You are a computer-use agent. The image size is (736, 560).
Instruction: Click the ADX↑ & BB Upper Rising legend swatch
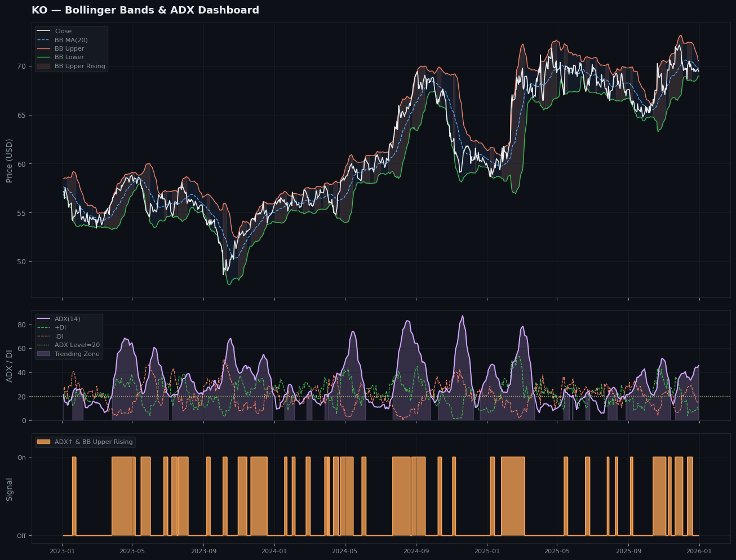click(x=43, y=442)
